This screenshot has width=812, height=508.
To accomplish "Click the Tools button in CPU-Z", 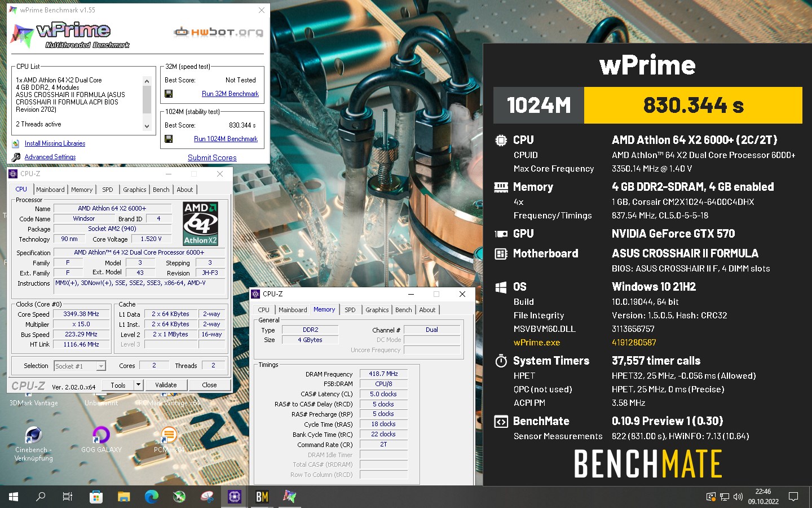I will click(x=118, y=385).
